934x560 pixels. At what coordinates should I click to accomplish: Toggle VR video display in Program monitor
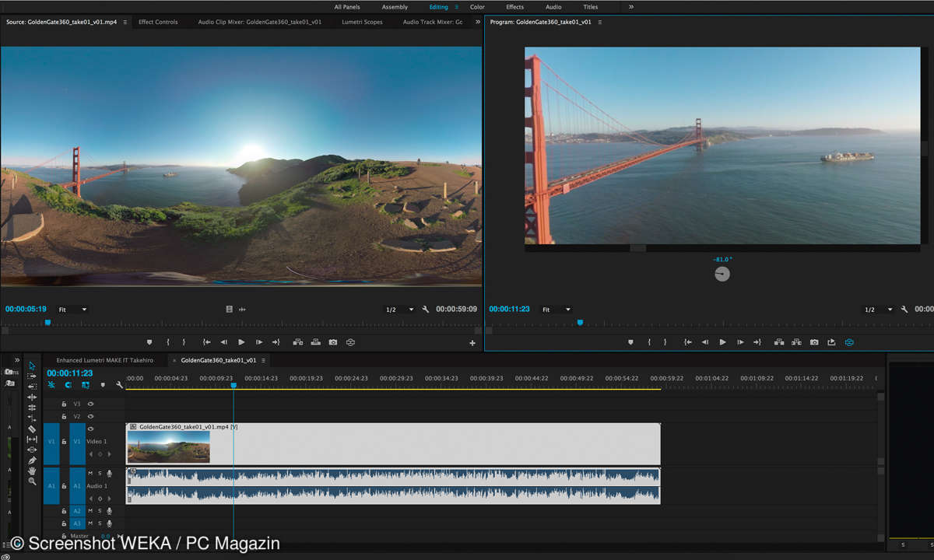tap(849, 342)
